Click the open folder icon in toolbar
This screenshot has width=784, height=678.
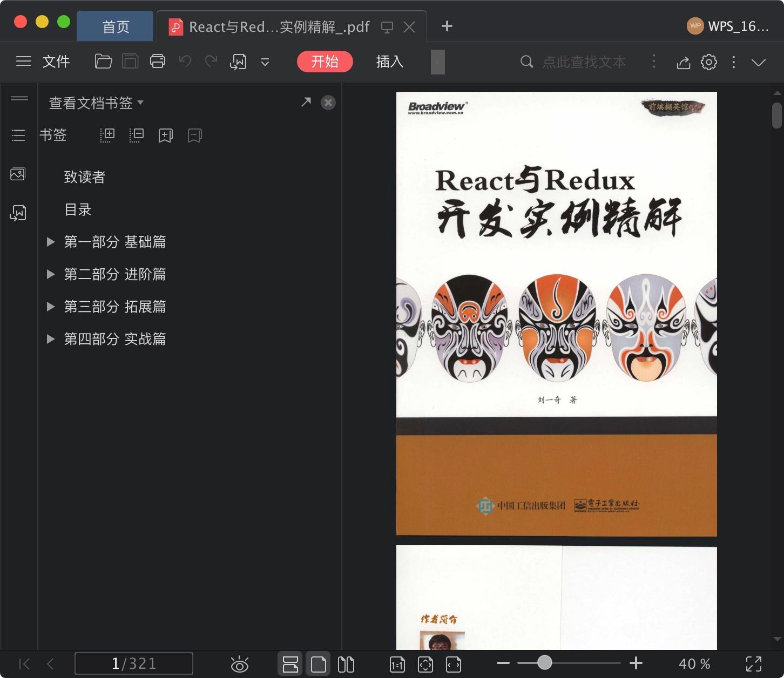103,62
